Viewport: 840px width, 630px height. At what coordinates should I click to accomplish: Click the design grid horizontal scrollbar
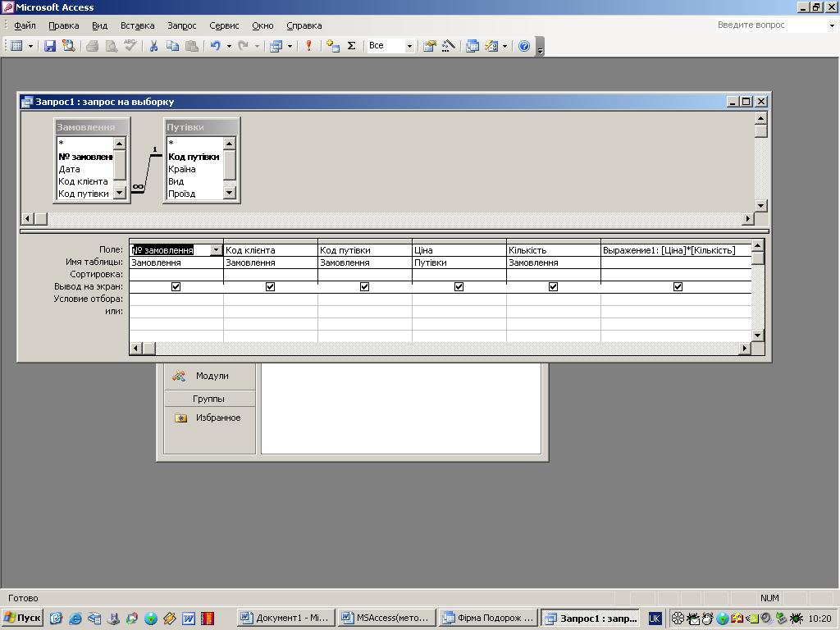pyautogui.click(x=443, y=349)
